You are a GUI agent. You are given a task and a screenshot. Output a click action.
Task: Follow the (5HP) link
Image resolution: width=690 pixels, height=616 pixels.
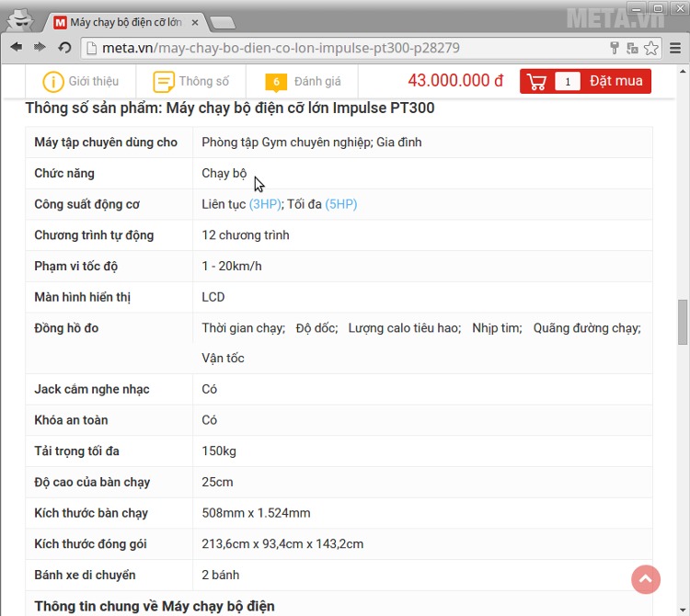coord(341,204)
